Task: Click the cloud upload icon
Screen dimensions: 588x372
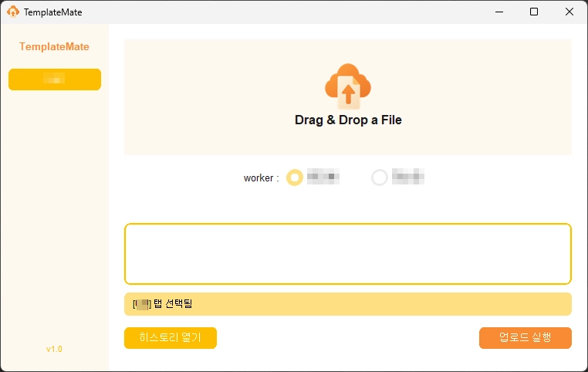Action: coord(348,85)
